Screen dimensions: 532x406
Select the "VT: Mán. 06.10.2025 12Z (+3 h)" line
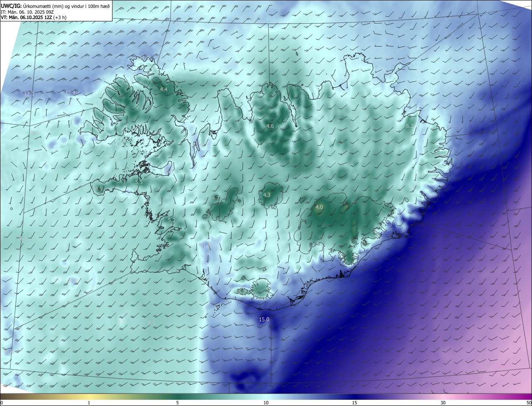[33, 17]
